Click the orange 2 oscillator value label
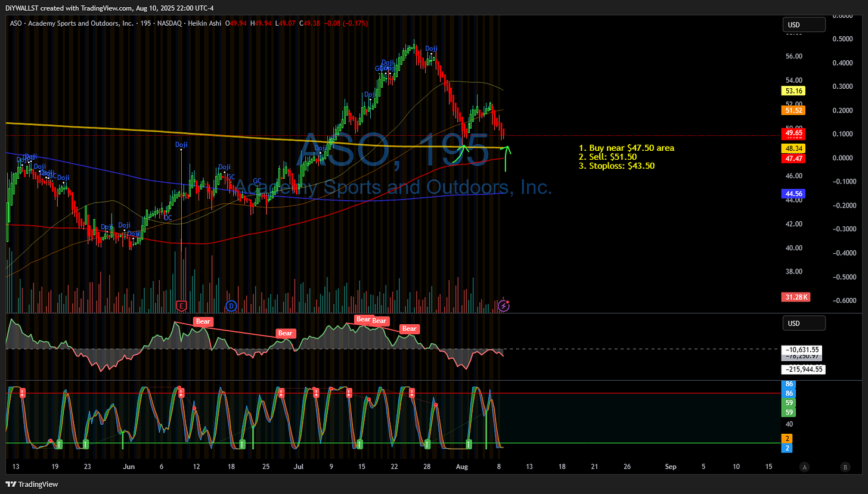Screen dimensions: 868x494 click(787, 439)
